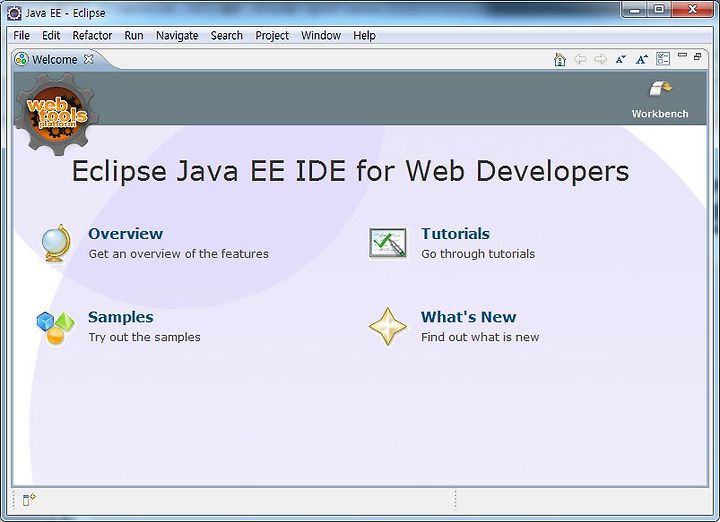Open the Overview link
The height and width of the screenshot is (522, 720).
click(125, 234)
